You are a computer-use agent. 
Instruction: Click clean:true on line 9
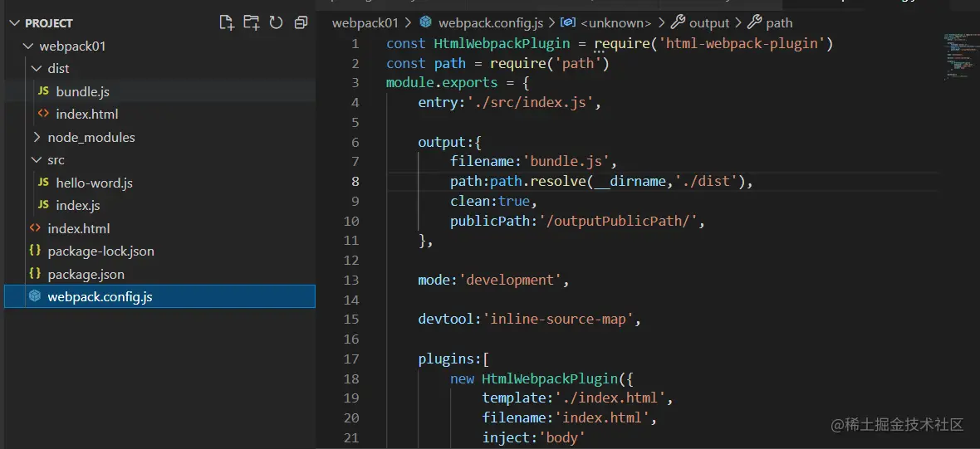[x=490, y=201]
